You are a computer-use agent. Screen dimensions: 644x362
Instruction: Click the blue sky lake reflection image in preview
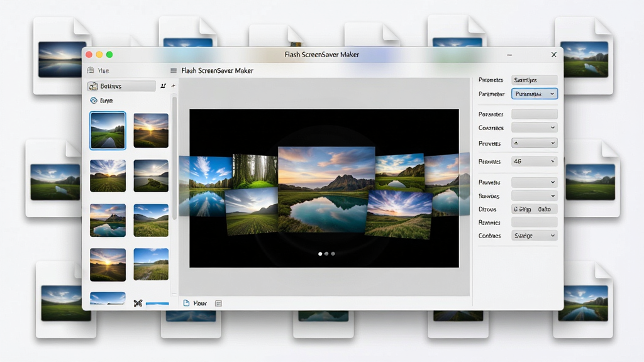coord(206,186)
